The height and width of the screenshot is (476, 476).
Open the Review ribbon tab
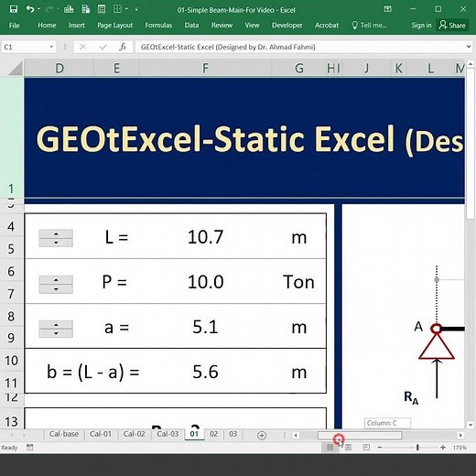(222, 26)
